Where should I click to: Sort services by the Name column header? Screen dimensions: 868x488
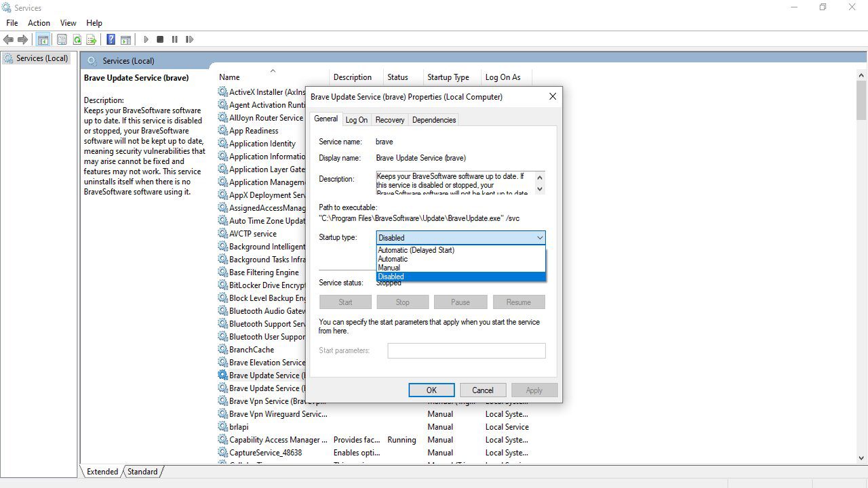point(272,77)
